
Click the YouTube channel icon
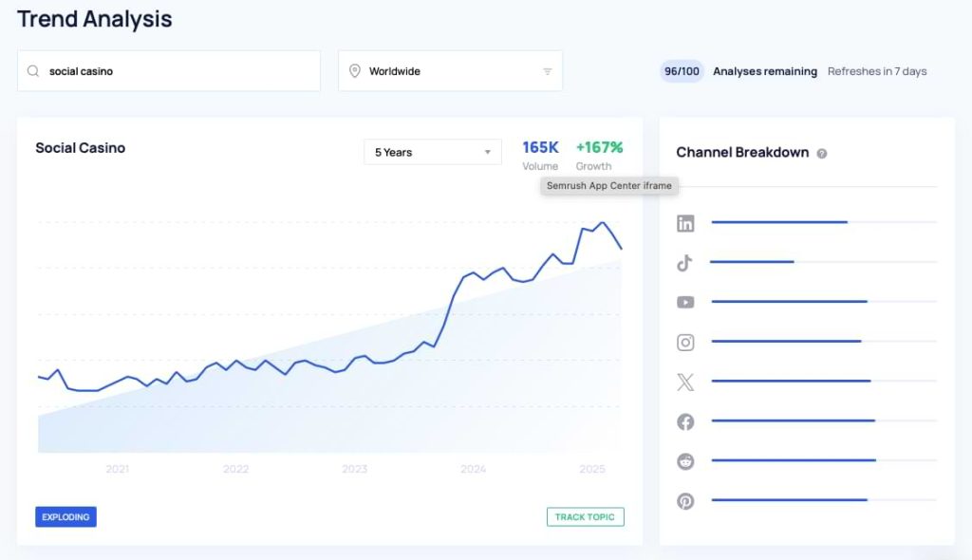point(685,303)
